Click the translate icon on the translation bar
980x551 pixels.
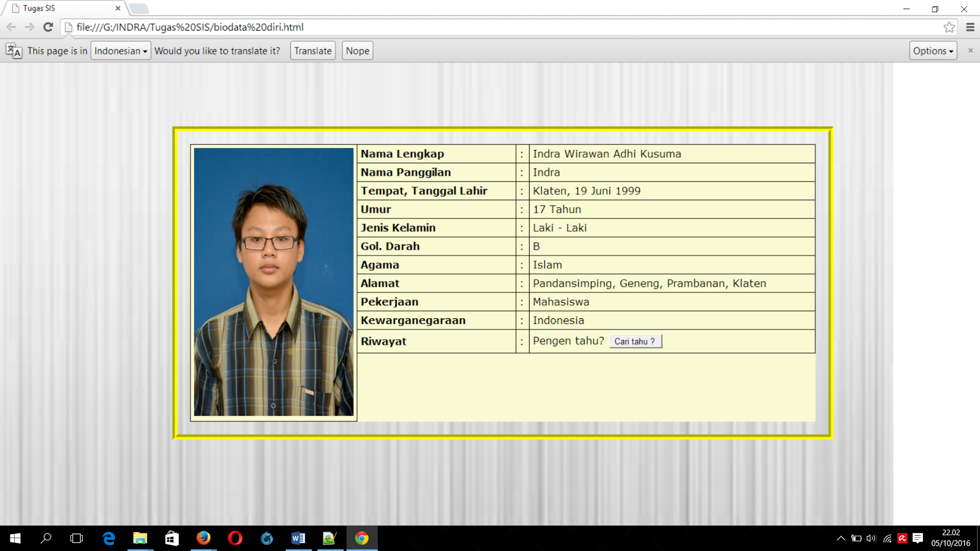[12, 50]
